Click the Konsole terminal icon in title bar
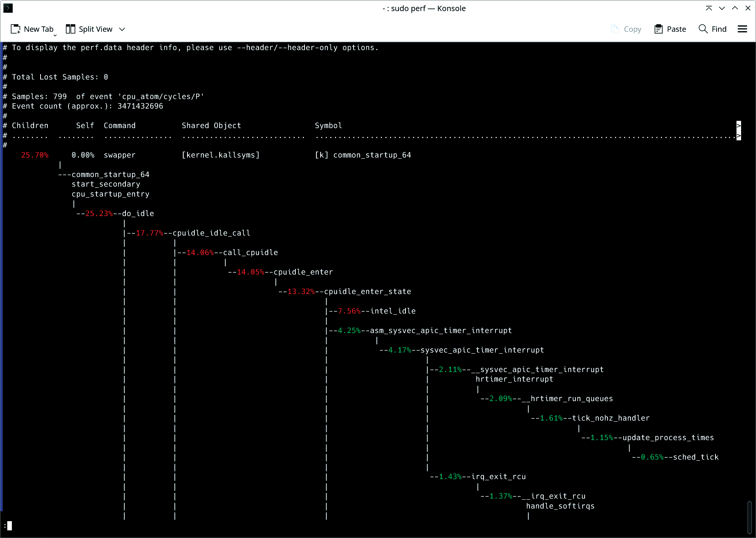The height and width of the screenshot is (538, 756). [8, 8]
